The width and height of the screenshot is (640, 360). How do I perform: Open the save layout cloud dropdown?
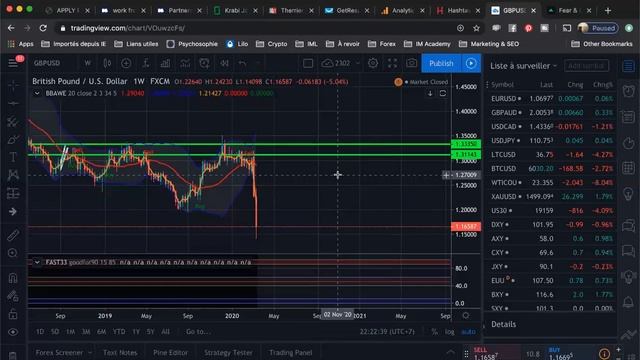(358, 63)
